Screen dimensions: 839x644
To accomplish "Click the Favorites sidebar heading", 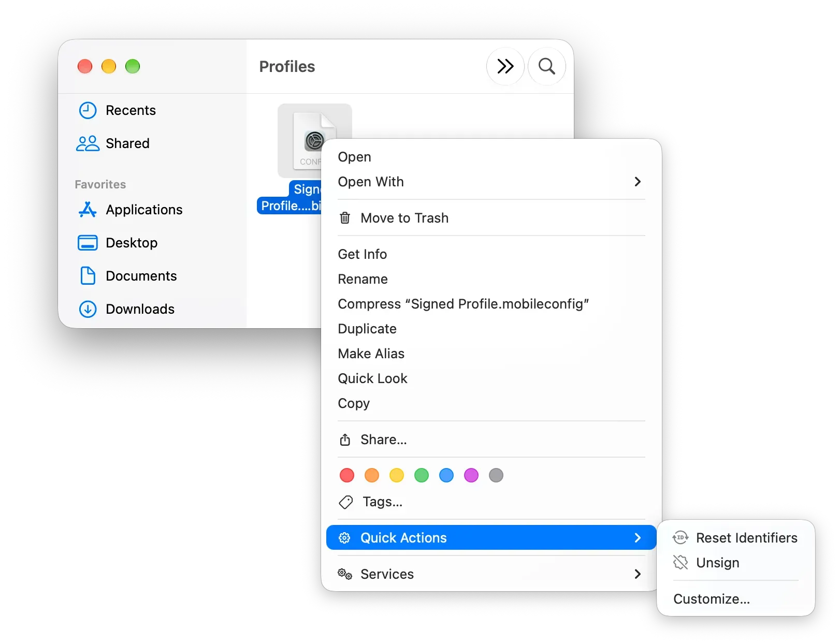I will [100, 184].
